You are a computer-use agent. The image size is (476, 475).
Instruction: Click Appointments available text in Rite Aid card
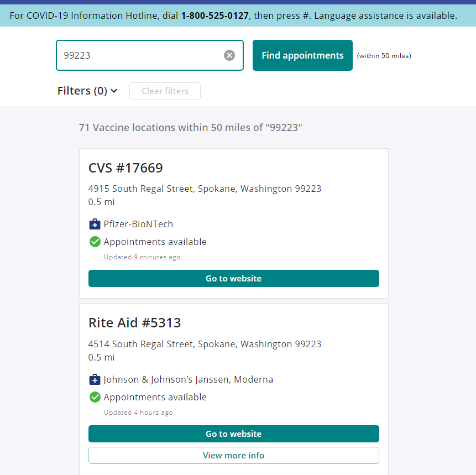click(x=155, y=397)
